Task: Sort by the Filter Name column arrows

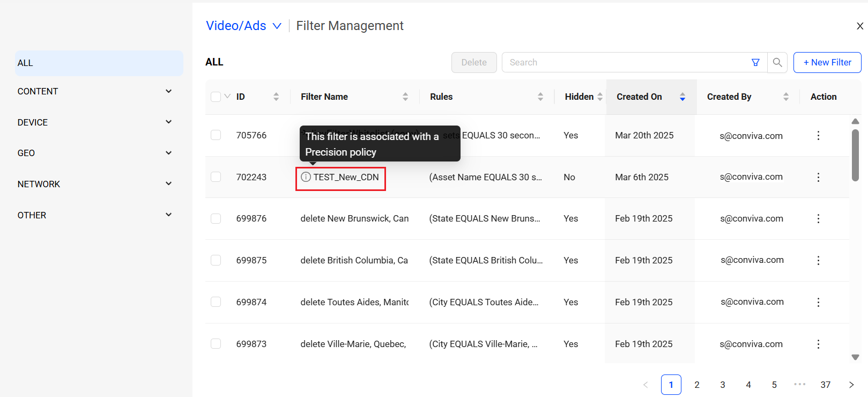Action: click(405, 97)
